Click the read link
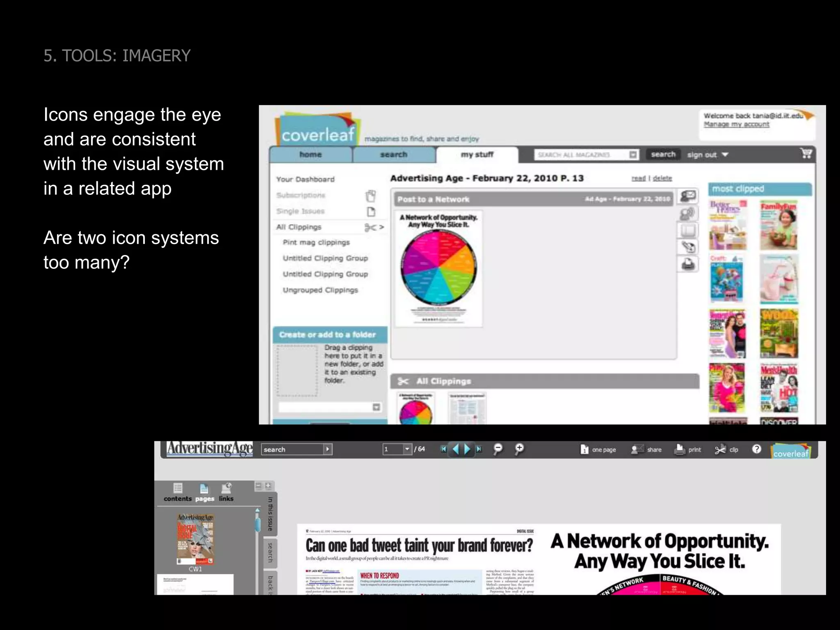 tap(638, 178)
